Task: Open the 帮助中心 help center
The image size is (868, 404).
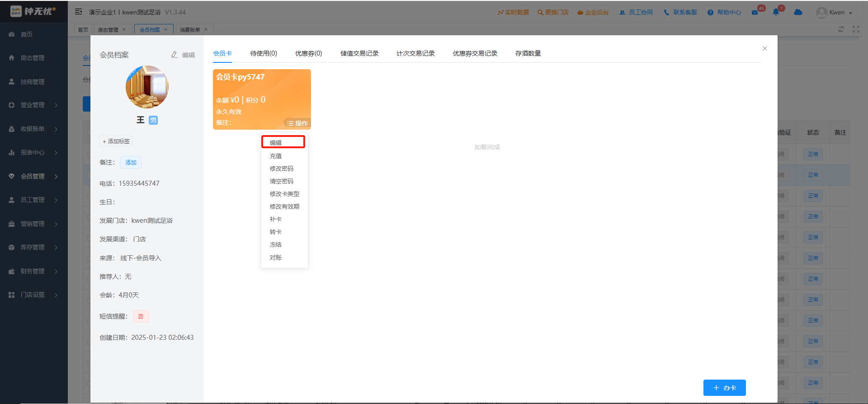Action: [724, 12]
